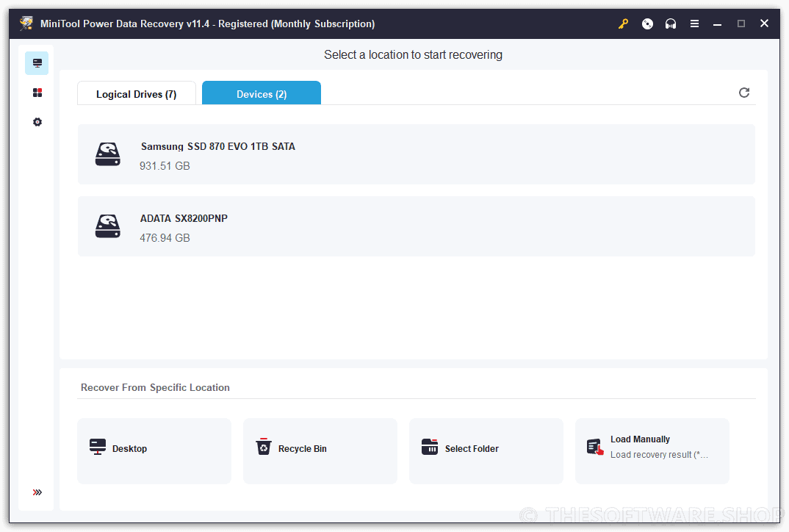Click the Samsung SSD drive icon

pyautogui.click(x=108, y=154)
